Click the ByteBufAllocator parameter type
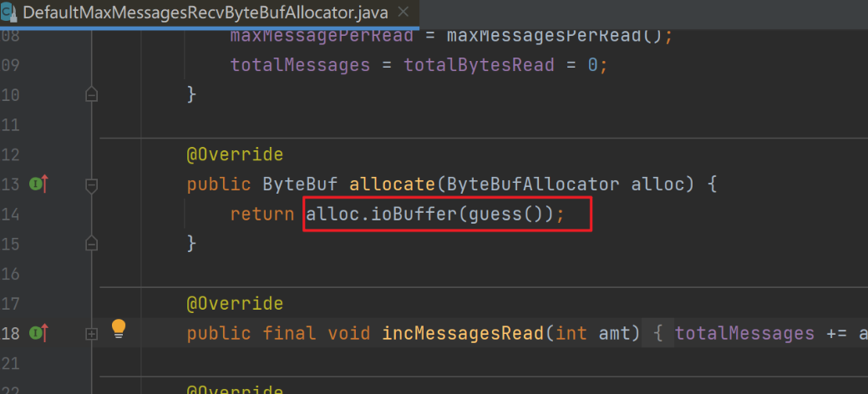Image resolution: width=868 pixels, height=394 pixels. (533, 184)
